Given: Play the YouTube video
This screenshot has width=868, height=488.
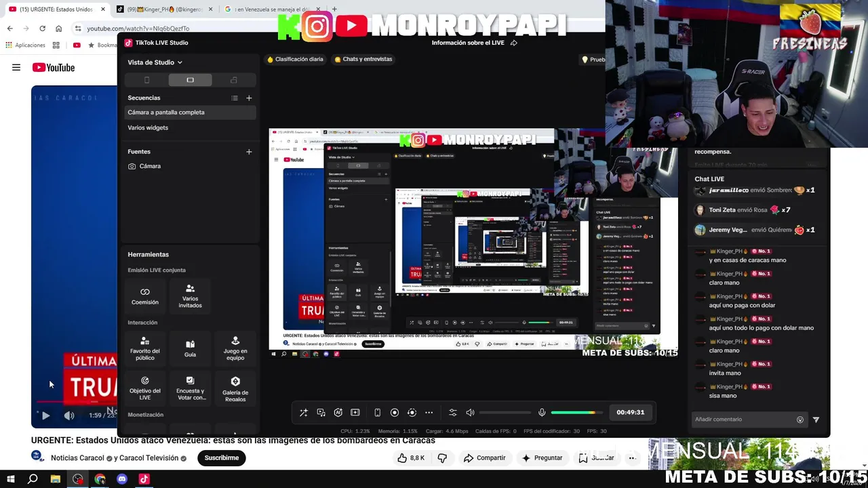Looking at the screenshot, I should click(x=45, y=415).
